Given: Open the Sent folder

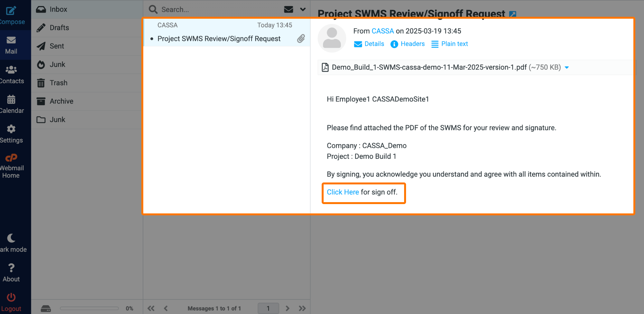Looking at the screenshot, I should (x=87, y=46).
